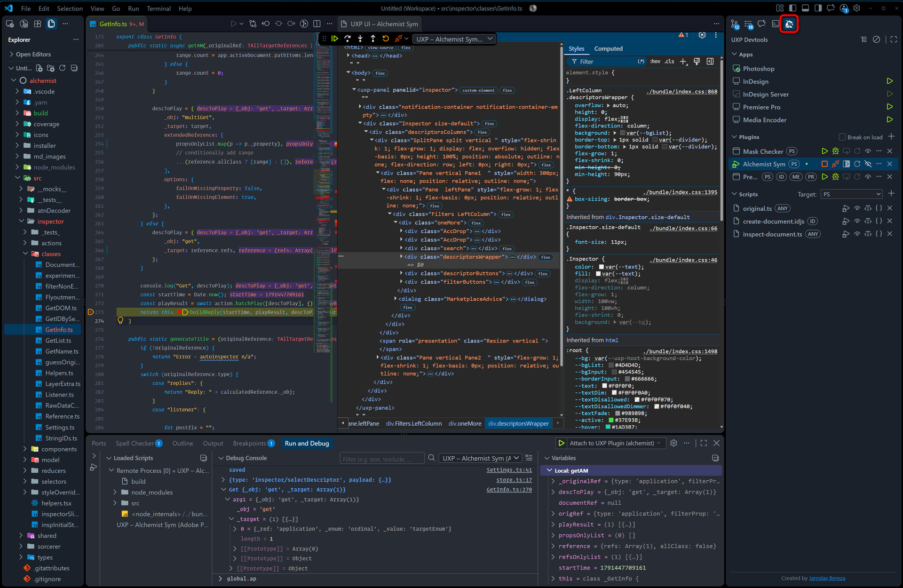The height and width of the screenshot is (588, 903).
Task: Toggle watch eye for inspect-document.ts script
Action: pyautogui.click(x=857, y=234)
